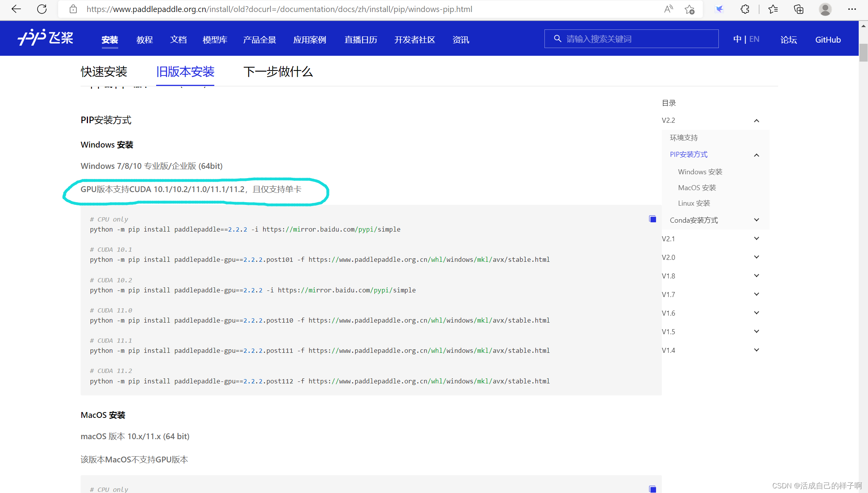Image resolution: width=868 pixels, height=493 pixels.
Task: Switch to the 快速安装 tab
Action: pyautogui.click(x=104, y=72)
